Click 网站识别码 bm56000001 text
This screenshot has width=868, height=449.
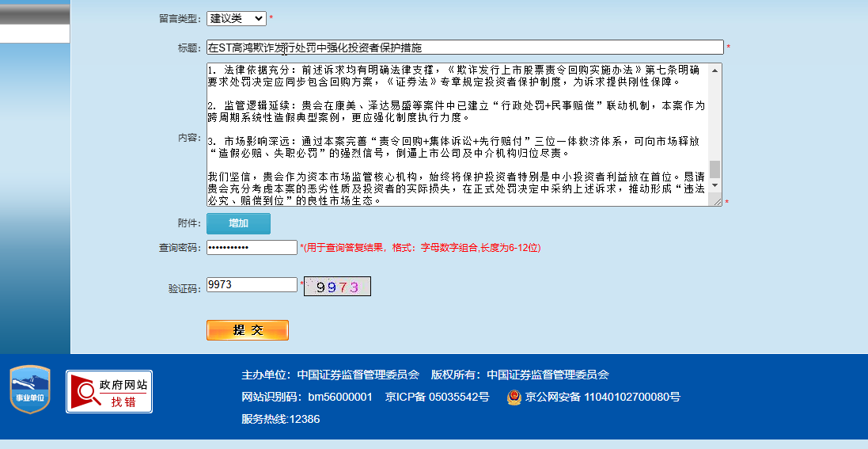click(307, 397)
